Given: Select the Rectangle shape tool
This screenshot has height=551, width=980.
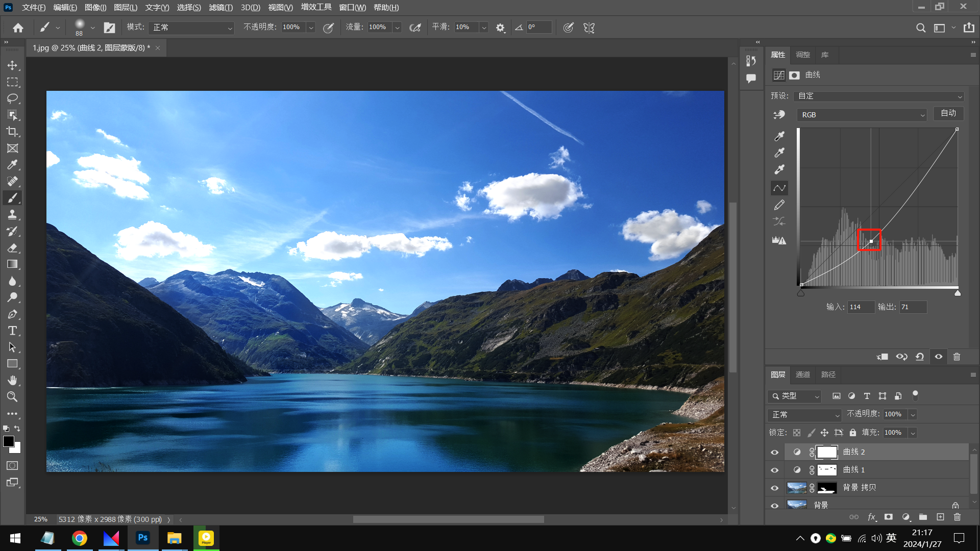Looking at the screenshot, I should coord(12,364).
